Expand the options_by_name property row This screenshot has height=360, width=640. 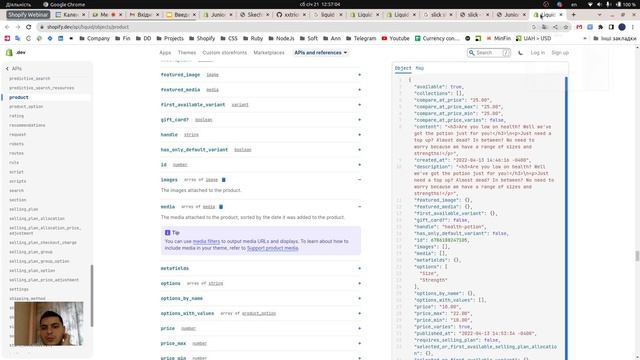tap(260, 299)
